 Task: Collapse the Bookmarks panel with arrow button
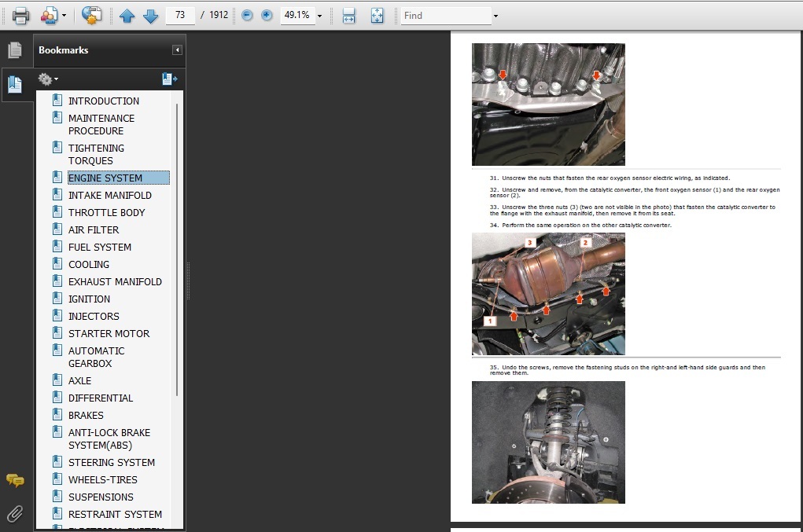[x=177, y=50]
